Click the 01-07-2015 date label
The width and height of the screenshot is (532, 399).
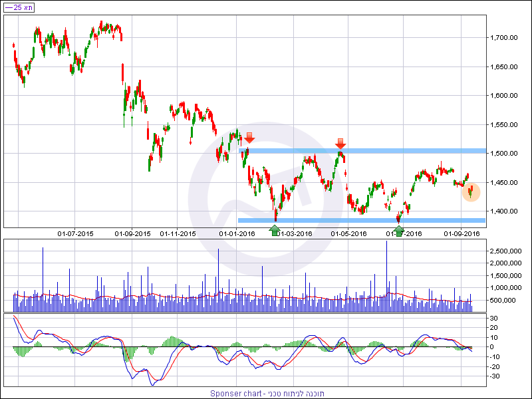(x=75, y=234)
